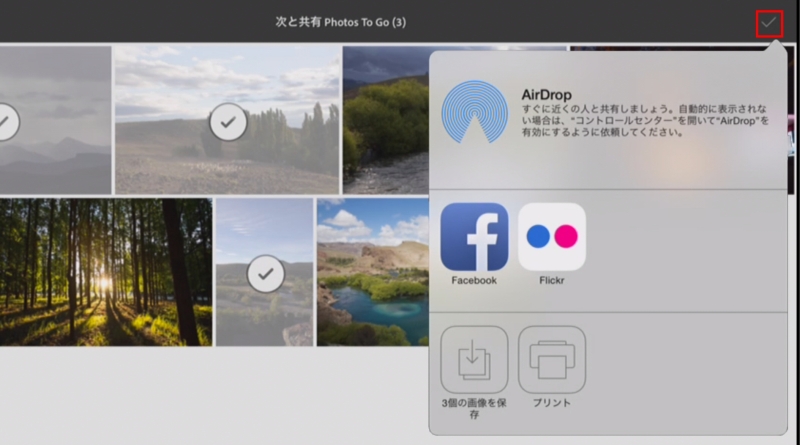
Task: Select the blue lagoon landscape photo
Action: click(372, 272)
